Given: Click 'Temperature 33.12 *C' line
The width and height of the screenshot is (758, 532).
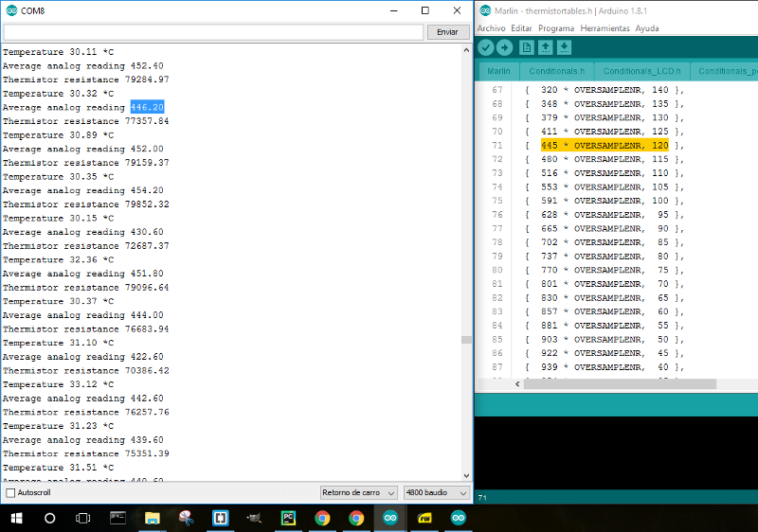Looking at the screenshot, I should [x=58, y=384].
